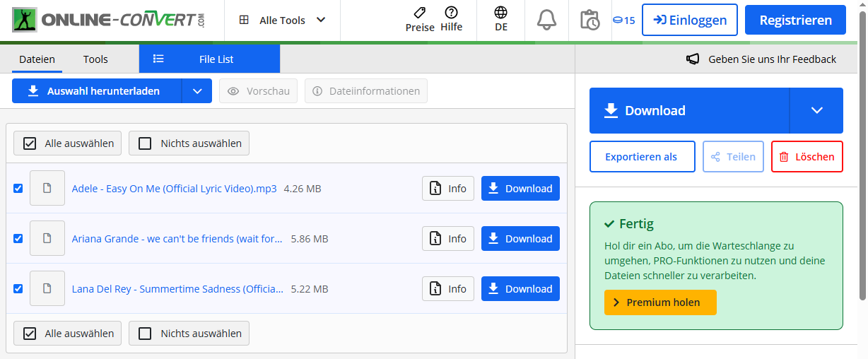Expand the Auswahl herunterladen arrow dropdown

(197, 91)
